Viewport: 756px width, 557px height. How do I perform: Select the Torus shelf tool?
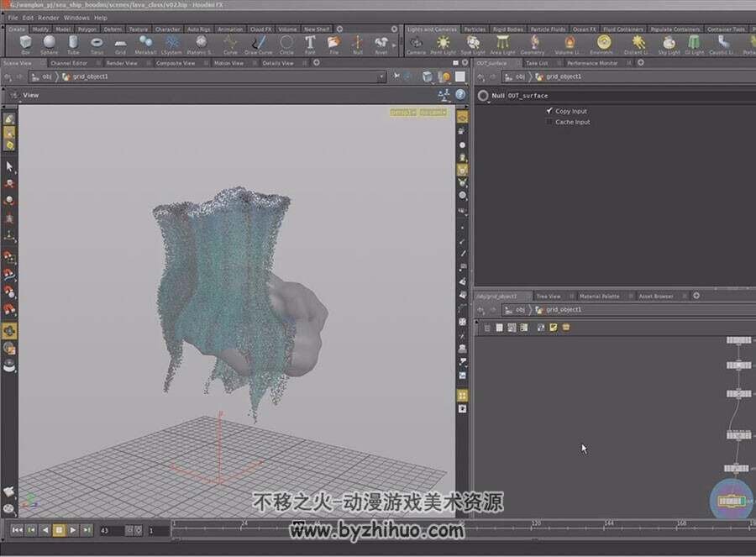(x=97, y=45)
